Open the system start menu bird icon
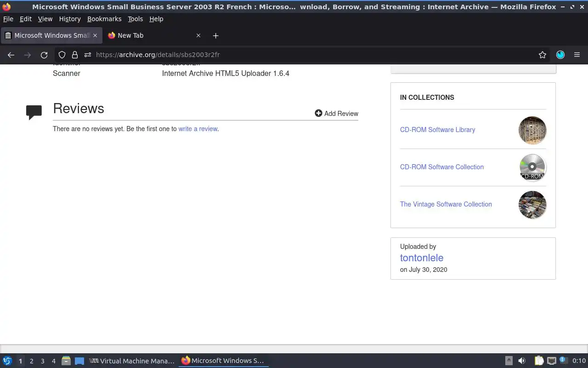Screen dimensions: 588x368 [x=7, y=361]
